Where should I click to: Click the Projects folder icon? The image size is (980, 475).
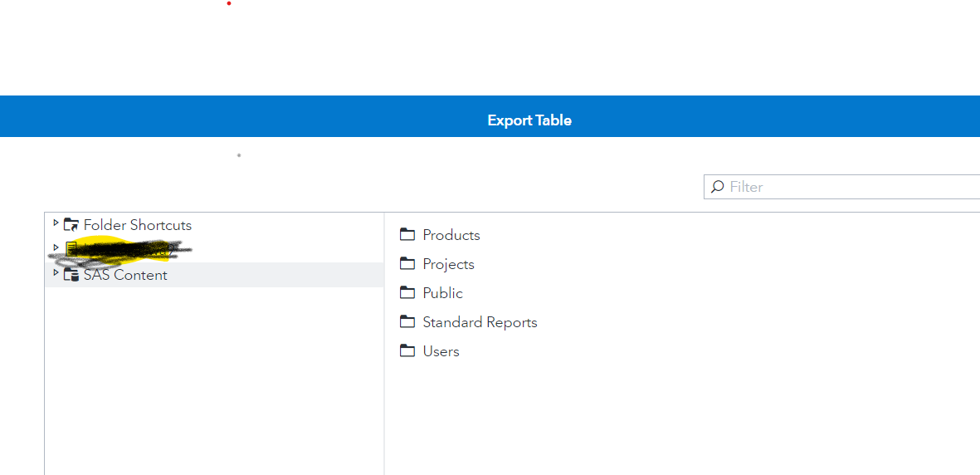coord(407,264)
